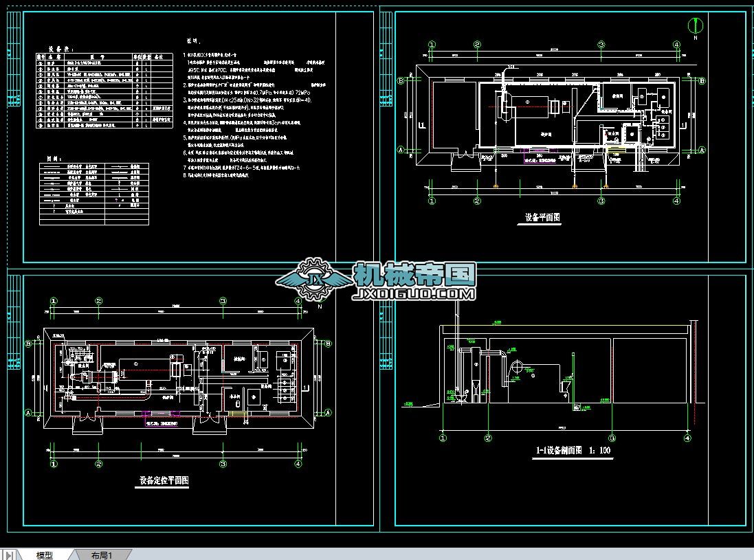Select the north arrow symbol above the equipment plan
Image resolution: width=754 pixels, height=560 pixels.
(696, 25)
